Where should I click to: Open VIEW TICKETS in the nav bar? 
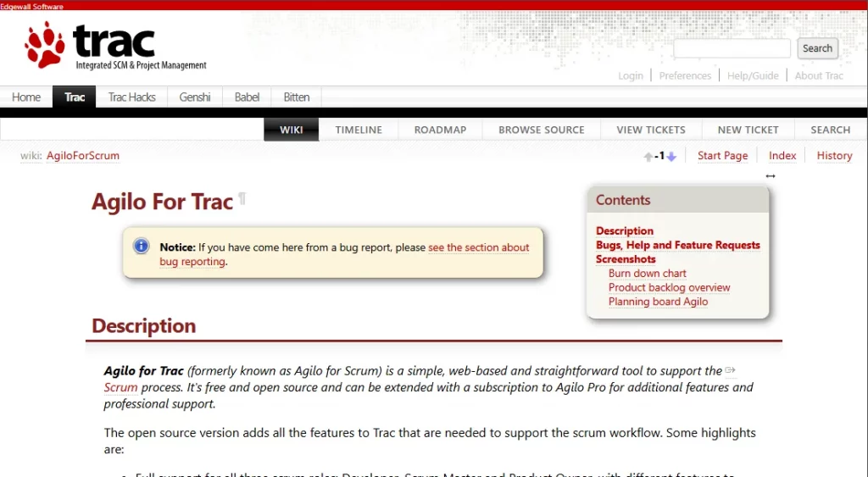click(x=651, y=130)
